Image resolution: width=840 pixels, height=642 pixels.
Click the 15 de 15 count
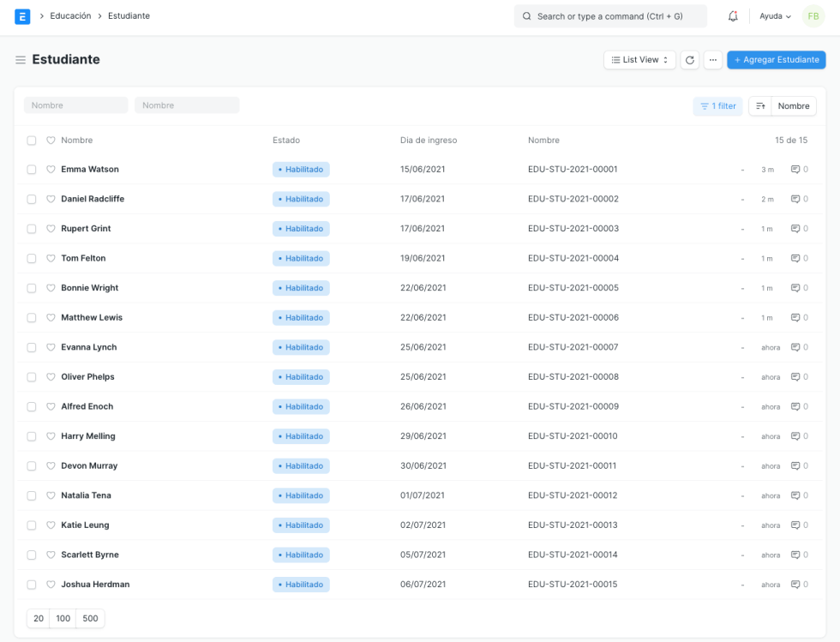point(791,141)
